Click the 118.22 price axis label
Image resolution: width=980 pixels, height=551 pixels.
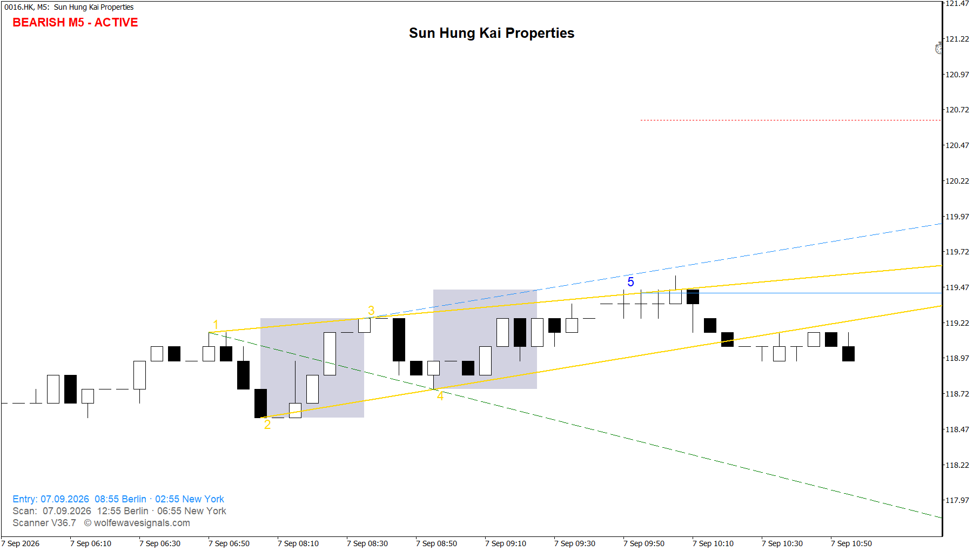pyautogui.click(x=957, y=465)
